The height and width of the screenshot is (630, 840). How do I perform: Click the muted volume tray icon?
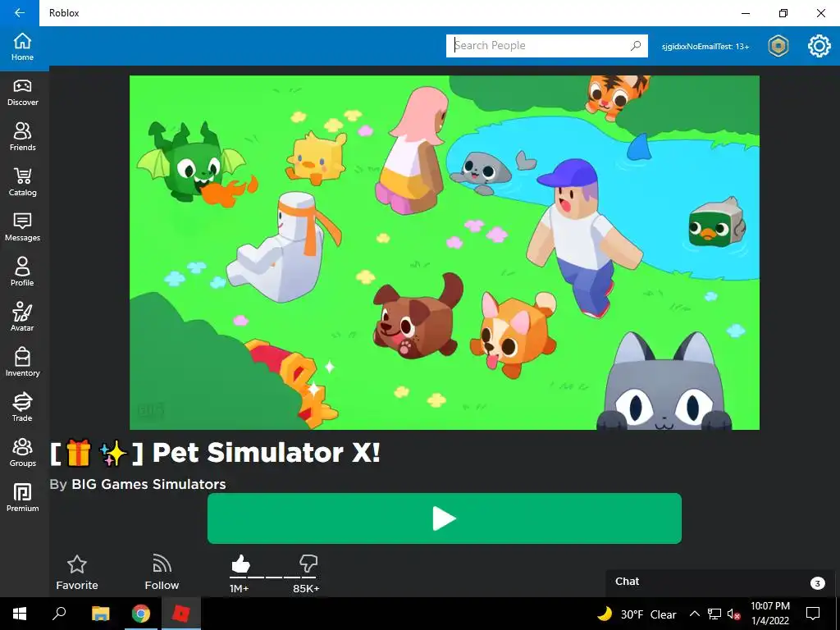734,614
